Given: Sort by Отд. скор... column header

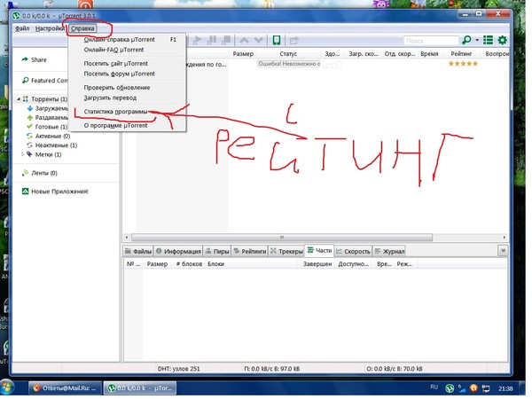Looking at the screenshot, I should point(400,53).
